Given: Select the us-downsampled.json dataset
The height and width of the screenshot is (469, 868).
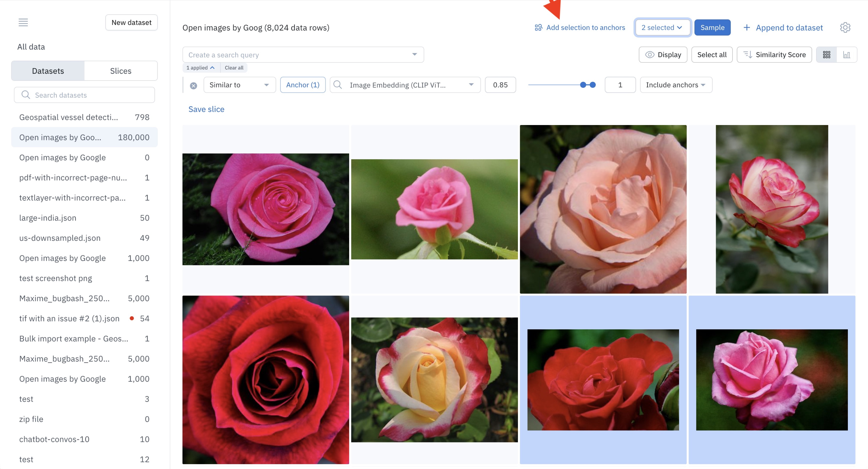Looking at the screenshot, I should 84,238.
